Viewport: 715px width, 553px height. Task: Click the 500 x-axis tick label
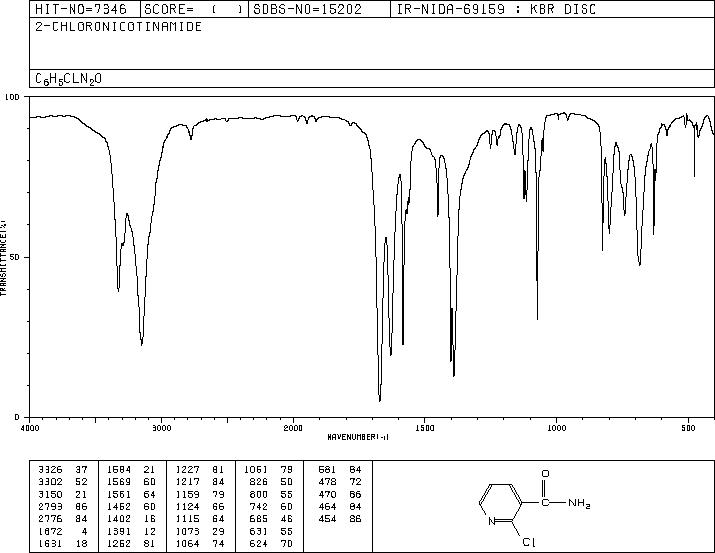click(688, 428)
